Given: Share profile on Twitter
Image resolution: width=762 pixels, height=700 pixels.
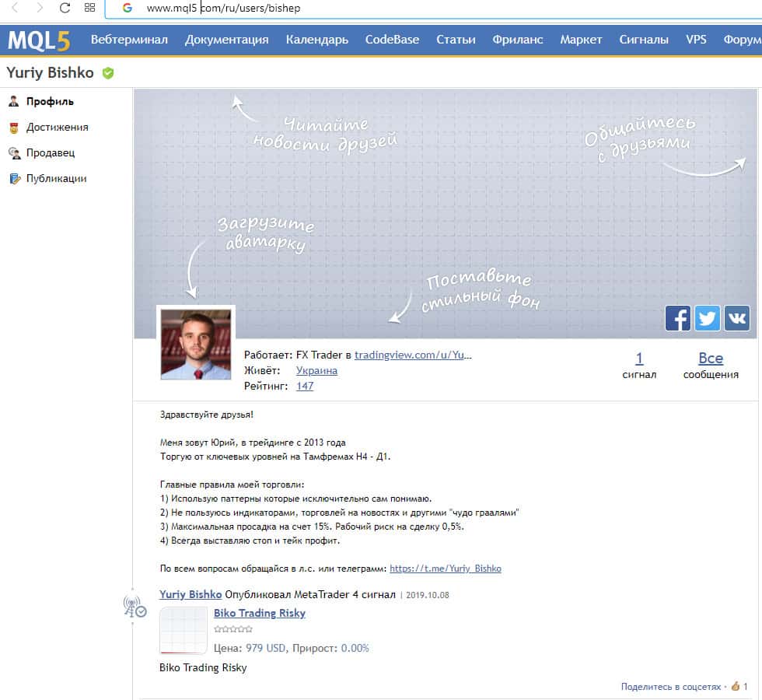Looking at the screenshot, I should [x=707, y=318].
